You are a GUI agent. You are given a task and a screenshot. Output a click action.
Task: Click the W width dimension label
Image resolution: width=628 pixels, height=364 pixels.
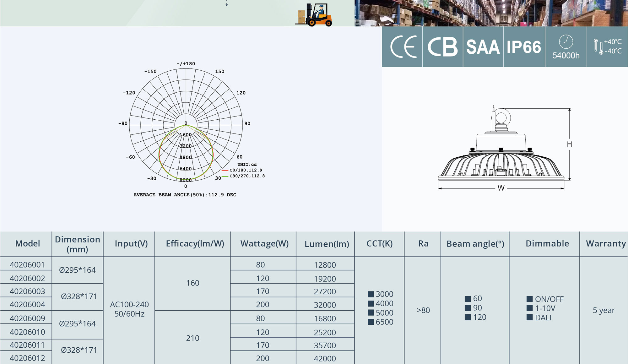tap(501, 188)
